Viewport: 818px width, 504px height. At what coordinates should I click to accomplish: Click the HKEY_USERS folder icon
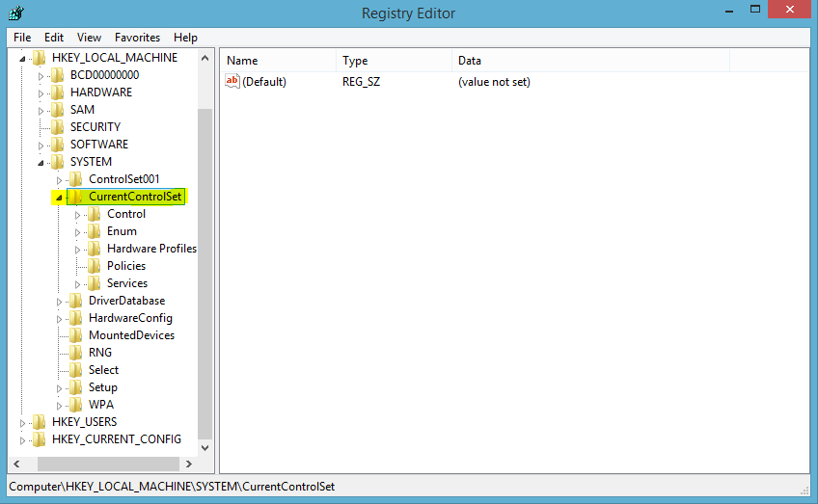40,422
